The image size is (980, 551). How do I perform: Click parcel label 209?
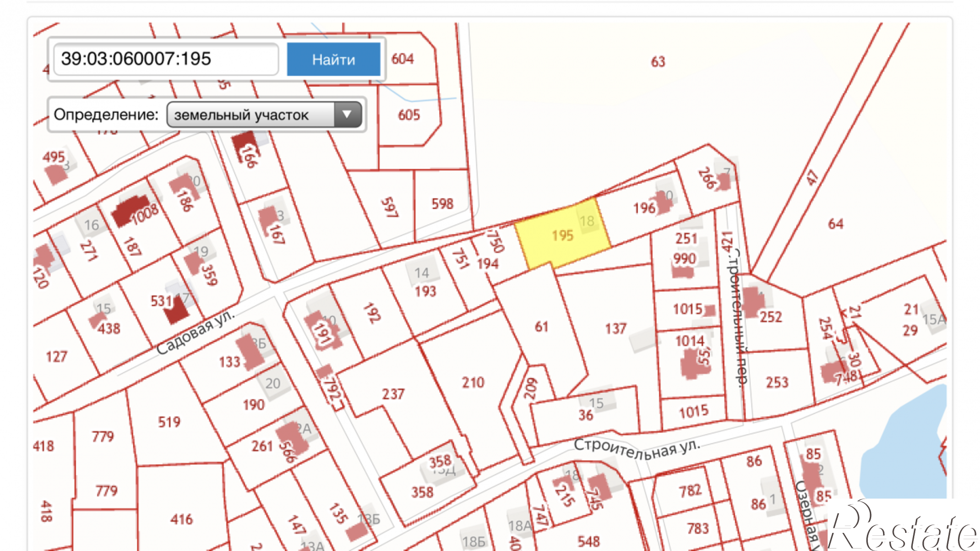tap(531, 388)
